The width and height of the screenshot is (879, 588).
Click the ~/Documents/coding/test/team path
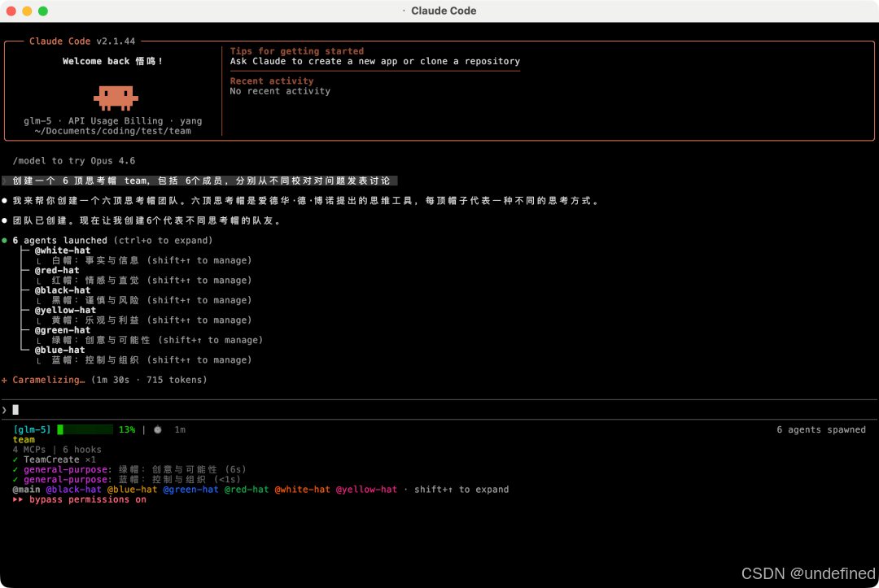112,131
